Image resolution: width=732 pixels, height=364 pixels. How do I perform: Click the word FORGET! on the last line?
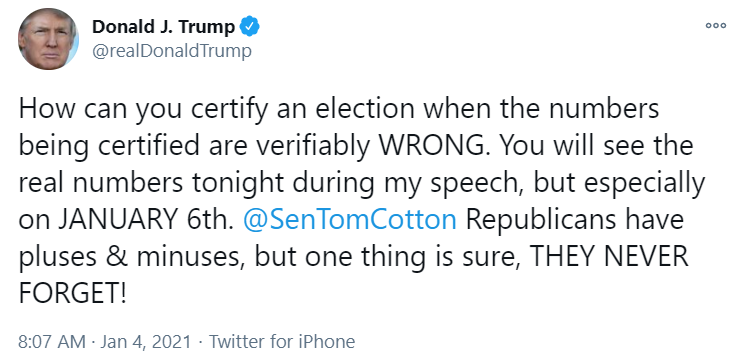72,294
